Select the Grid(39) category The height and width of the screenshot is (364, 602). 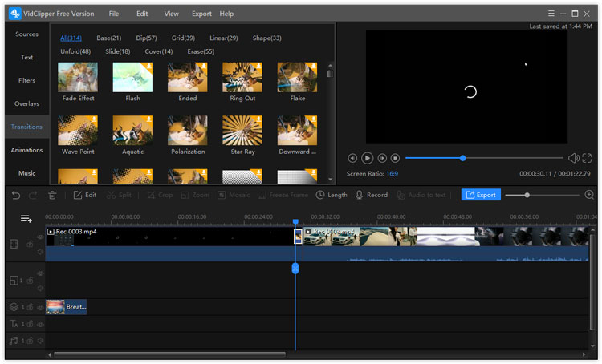(183, 38)
